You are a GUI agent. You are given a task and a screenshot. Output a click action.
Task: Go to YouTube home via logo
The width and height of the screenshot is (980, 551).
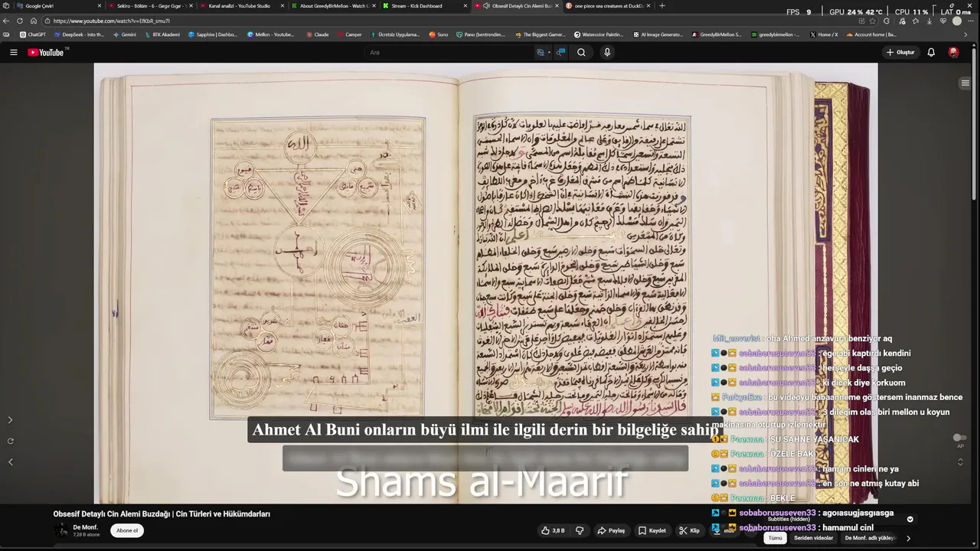tap(46, 52)
